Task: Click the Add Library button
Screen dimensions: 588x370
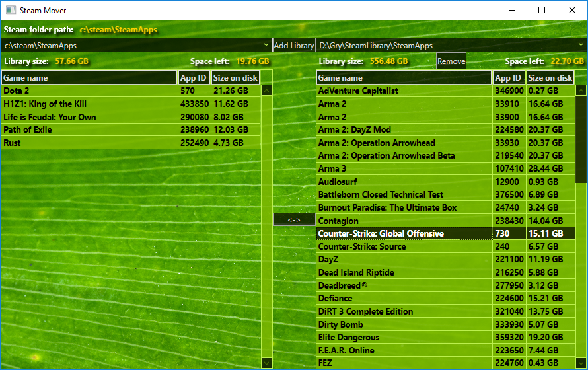Action: 293,46
